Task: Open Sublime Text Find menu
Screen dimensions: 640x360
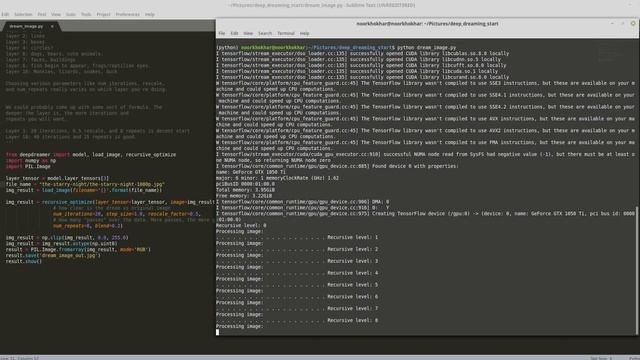Action: click(42, 14)
